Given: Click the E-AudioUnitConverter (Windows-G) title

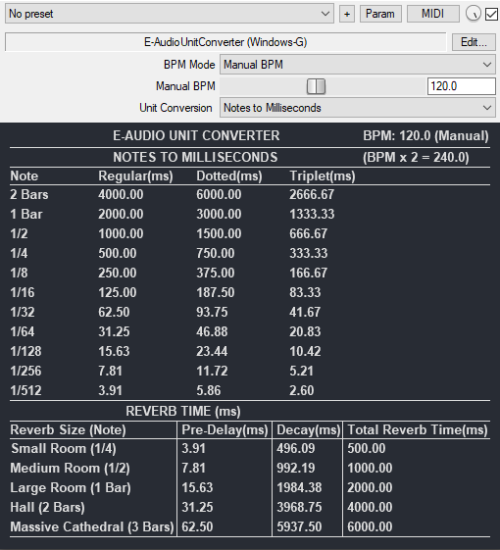Looking at the screenshot, I should pyautogui.click(x=226, y=42).
